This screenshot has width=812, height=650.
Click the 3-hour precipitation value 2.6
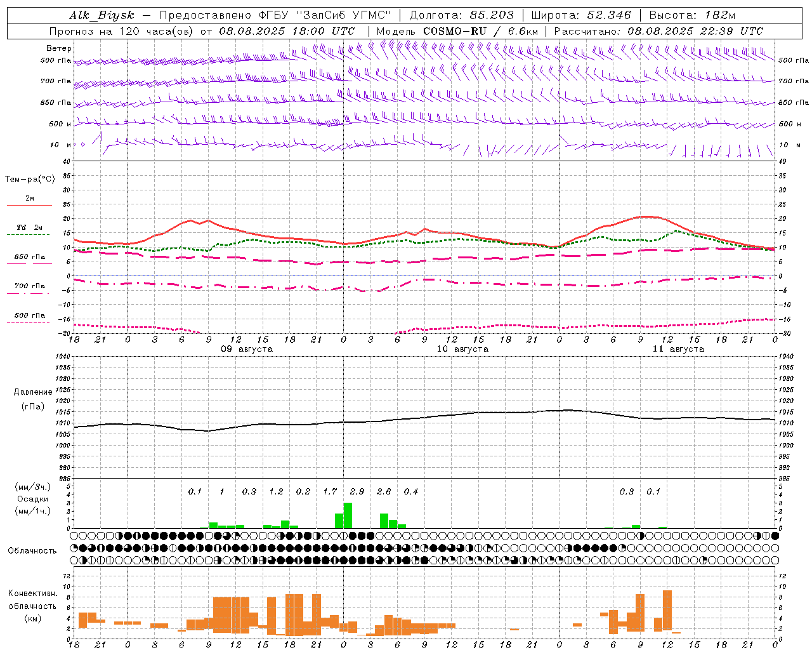pyautogui.click(x=384, y=491)
